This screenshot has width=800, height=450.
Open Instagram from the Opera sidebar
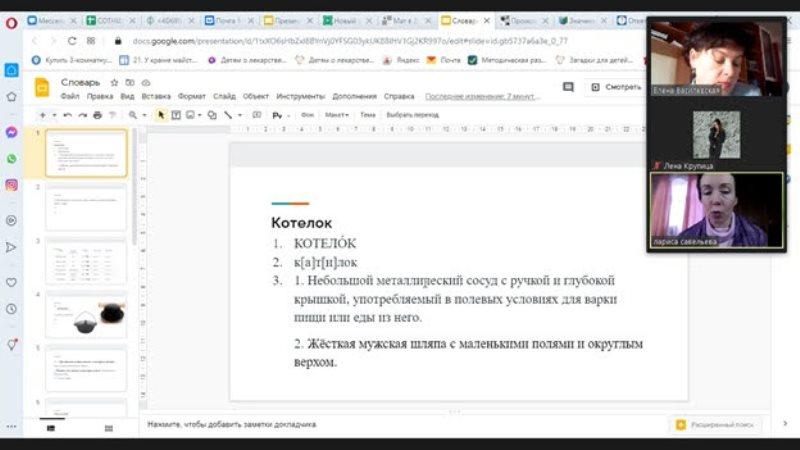pyautogui.click(x=11, y=185)
